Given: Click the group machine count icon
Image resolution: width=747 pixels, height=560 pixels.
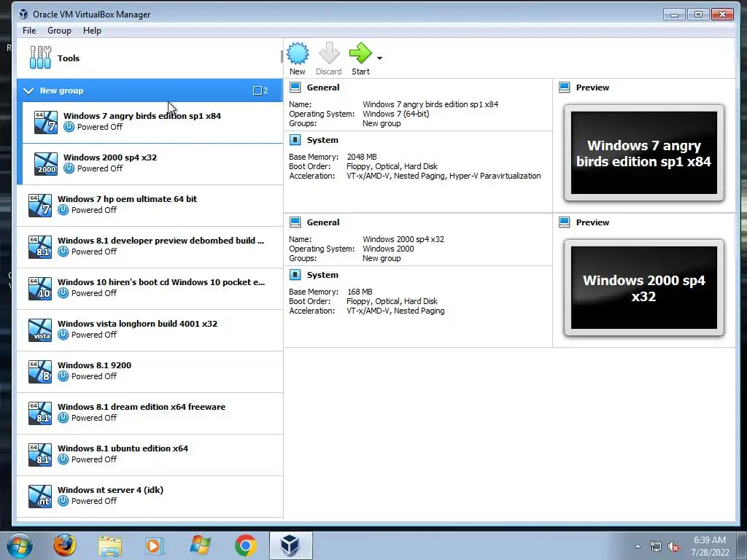Looking at the screenshot, I should (x=258, y=90).
